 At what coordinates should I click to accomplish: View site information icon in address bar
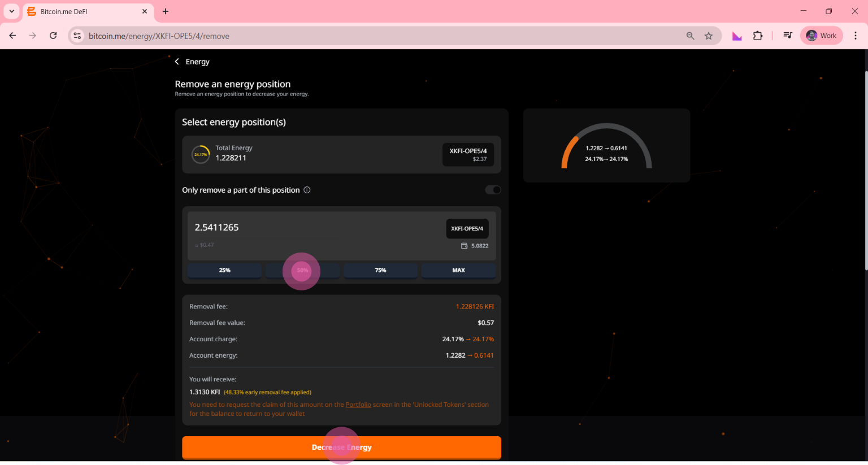77,36
